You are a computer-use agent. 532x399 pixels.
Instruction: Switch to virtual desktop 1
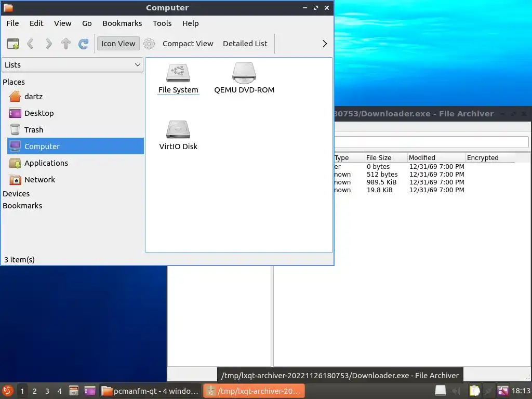pos(22,391)
